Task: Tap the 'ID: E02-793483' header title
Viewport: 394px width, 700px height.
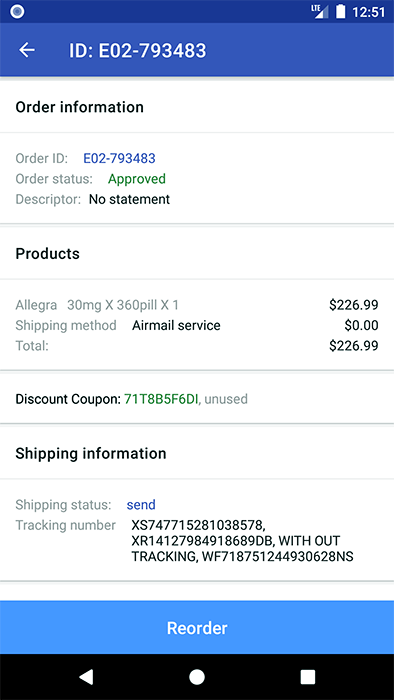Action: [137, 50]
